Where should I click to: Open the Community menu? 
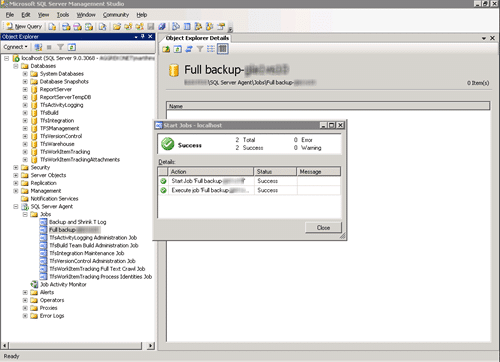(x=116, y=15)
